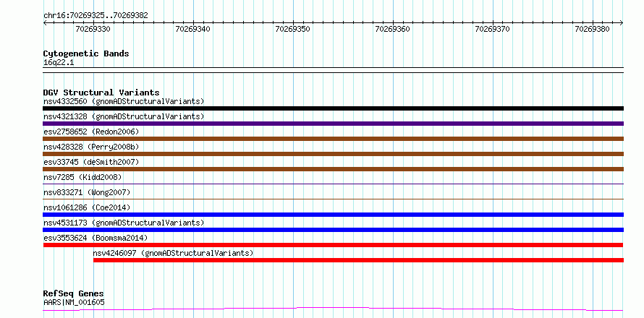This screenshot has width=644, height=318.
Task: Click the nsv7285 (Kidd2008) label
Action: tap(82, 177)
